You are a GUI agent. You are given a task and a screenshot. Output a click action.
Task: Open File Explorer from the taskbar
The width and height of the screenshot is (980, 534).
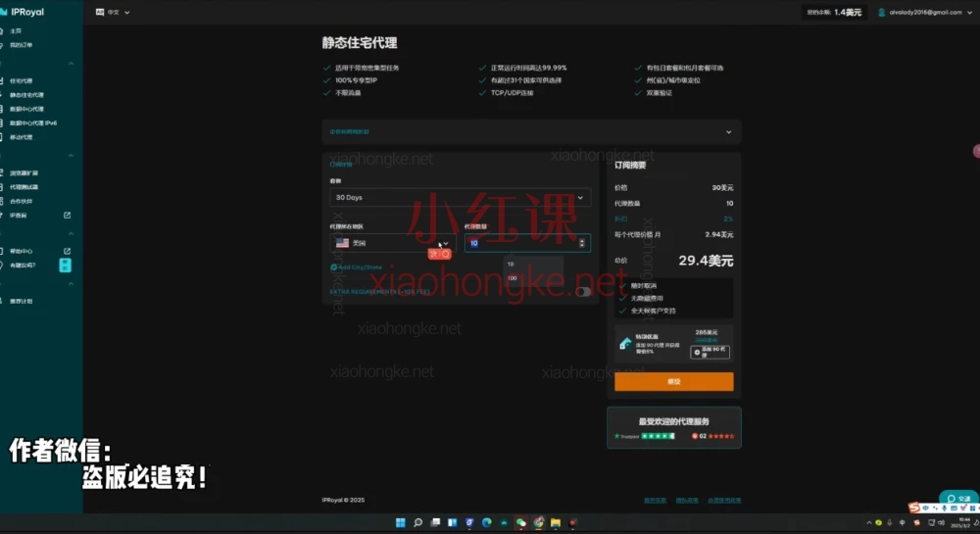tap(556, 523)
